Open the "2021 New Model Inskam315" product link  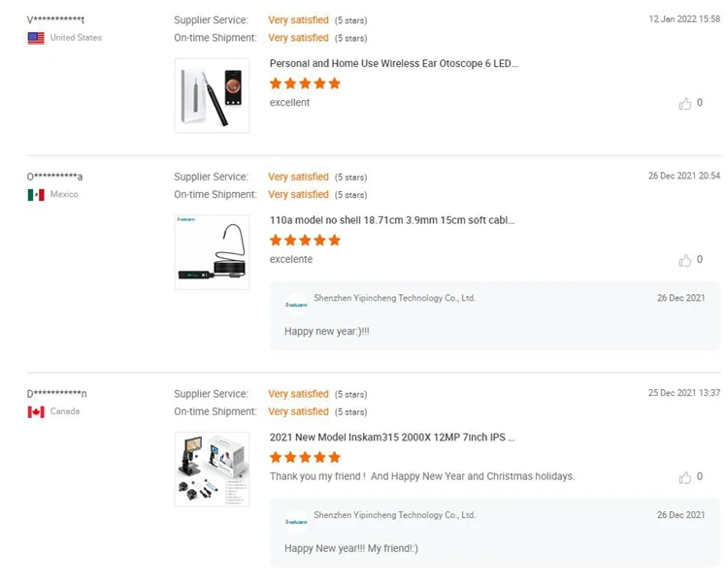[391, 439]
